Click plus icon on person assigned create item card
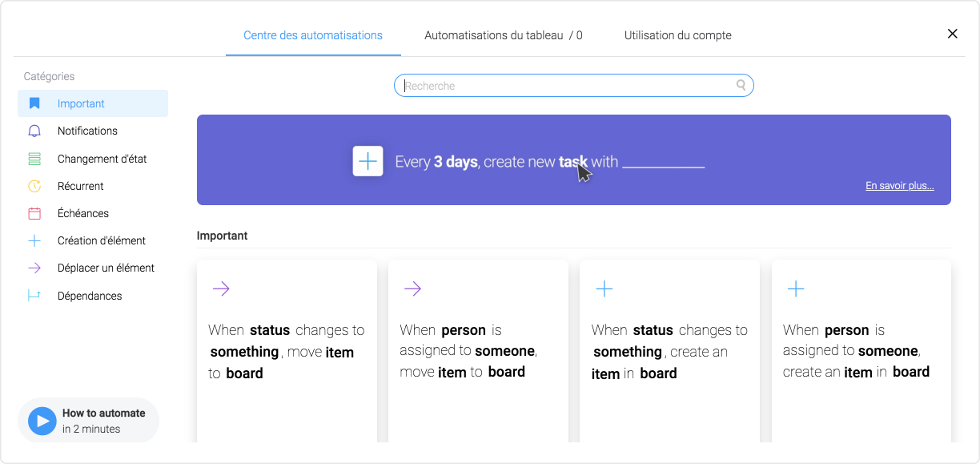980x464 pixels. [x=796, y=288]
